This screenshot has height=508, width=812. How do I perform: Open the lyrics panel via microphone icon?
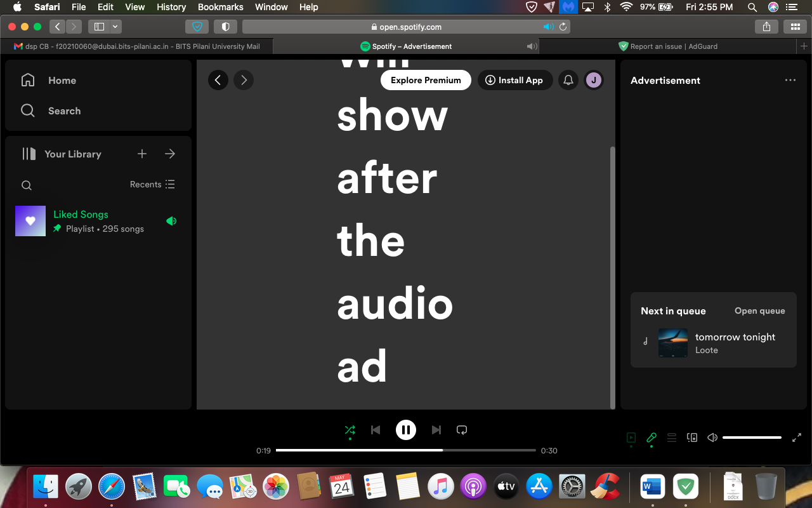(651, 438)
